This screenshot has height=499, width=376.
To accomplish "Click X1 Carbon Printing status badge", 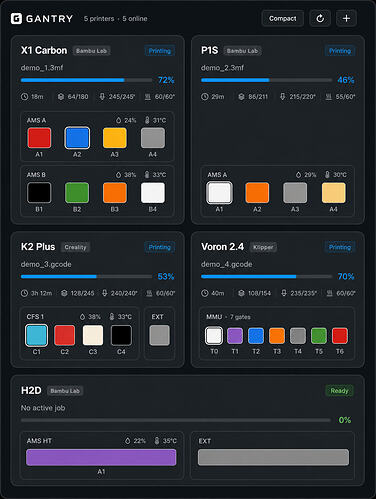I will pyautogui.click(x=160, y=51).
